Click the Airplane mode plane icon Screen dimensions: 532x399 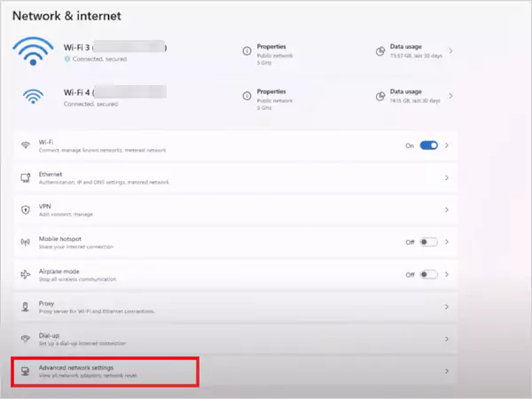[x=26, y=274]
